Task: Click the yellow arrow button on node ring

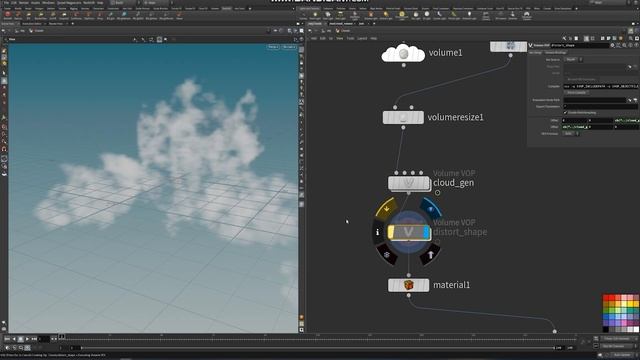Action: [x=386, y=208]
